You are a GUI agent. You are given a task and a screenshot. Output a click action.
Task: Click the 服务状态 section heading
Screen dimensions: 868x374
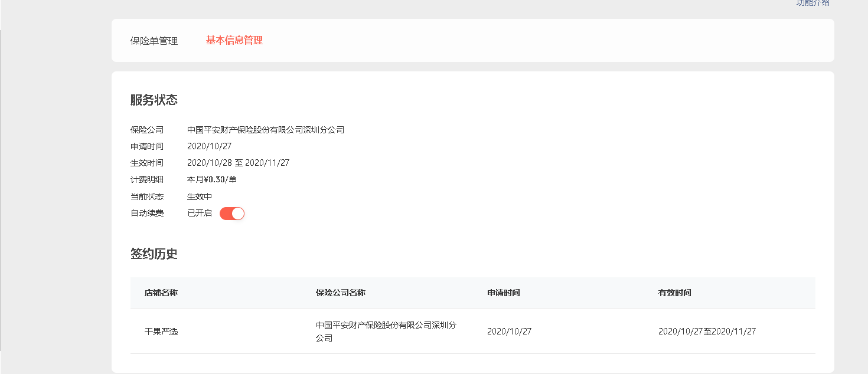coord(154,100)
